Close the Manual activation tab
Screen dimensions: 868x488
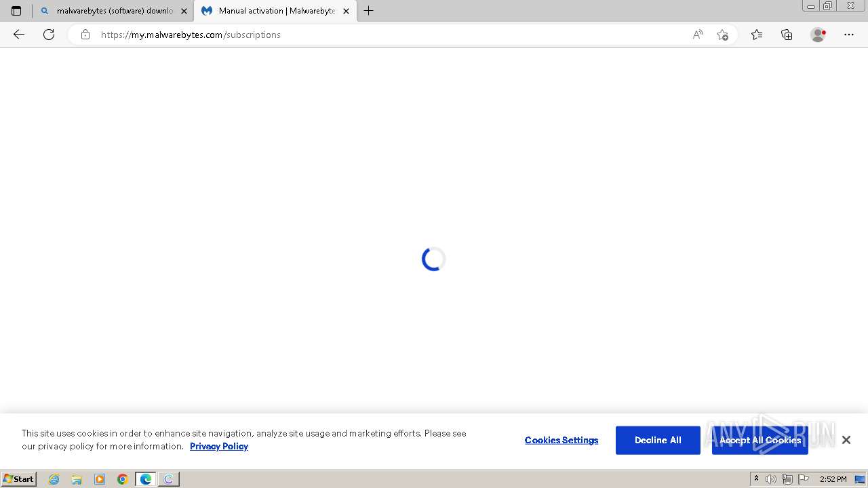point(346,11)
